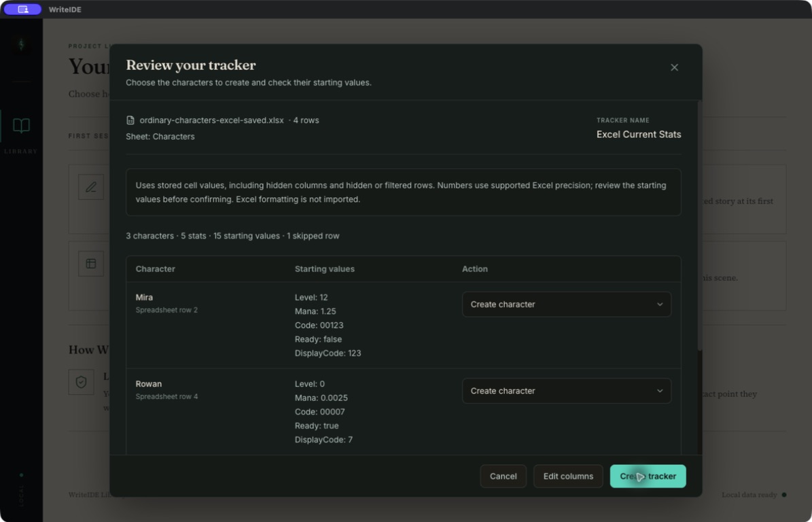
Task: Click the DisplayCode: 7 value
Action: coord(323,440)
